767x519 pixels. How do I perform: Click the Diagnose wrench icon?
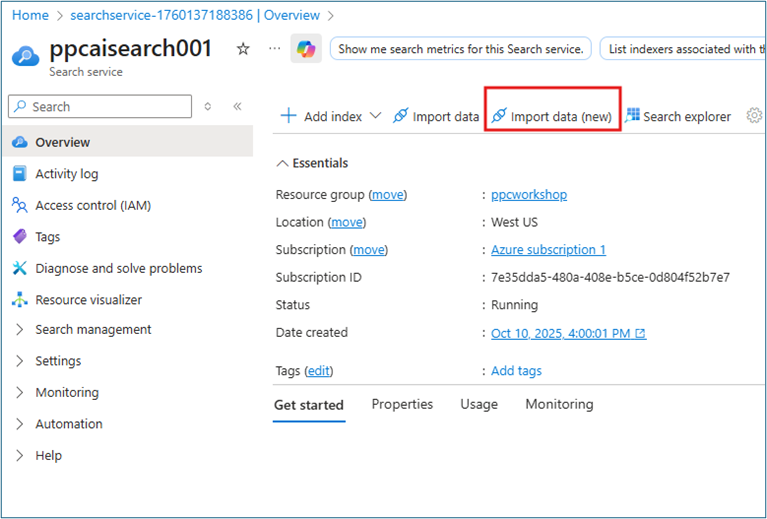(x=20, y=268)
